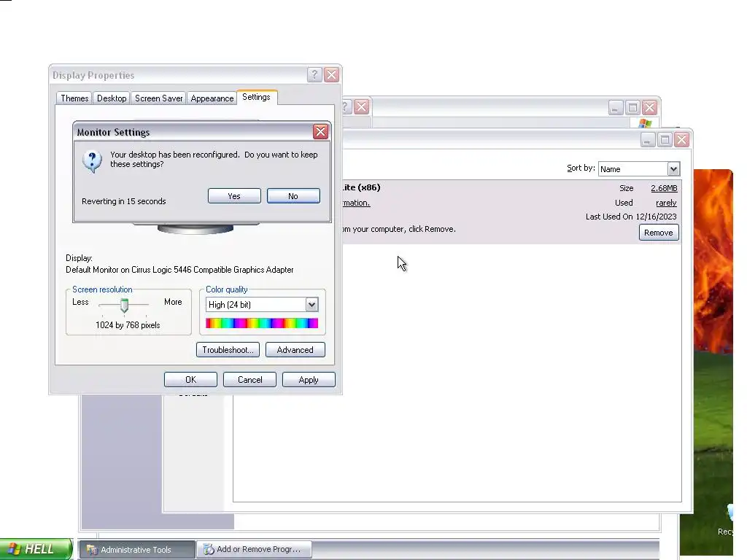
Task: Switch to Add or Remove Programs taskbar item
Action: (x=255, y=550)
